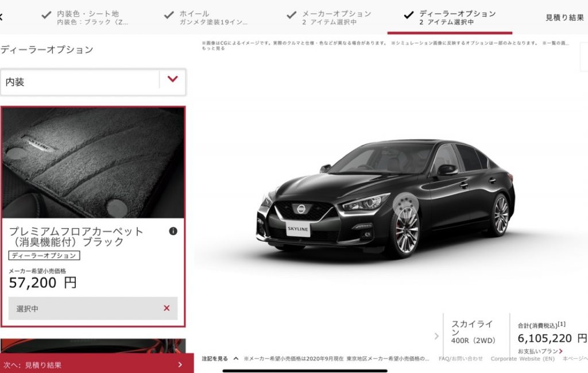Go to the 見積り結果 tab

[564, 18]
